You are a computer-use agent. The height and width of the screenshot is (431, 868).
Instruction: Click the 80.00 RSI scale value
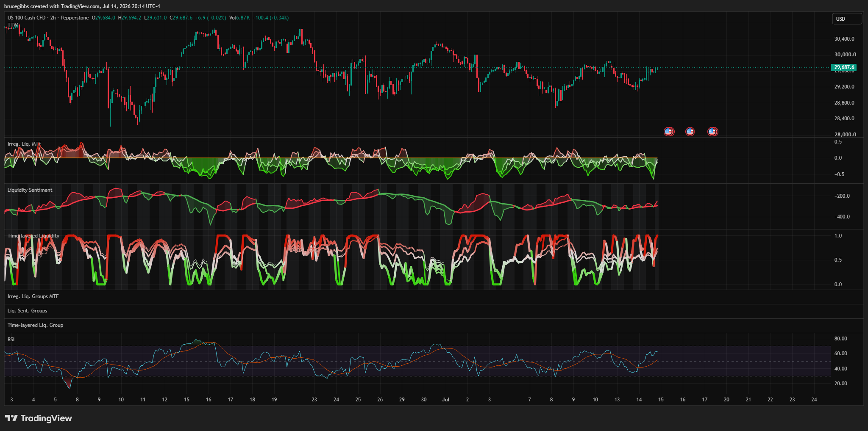pos(840,339)
